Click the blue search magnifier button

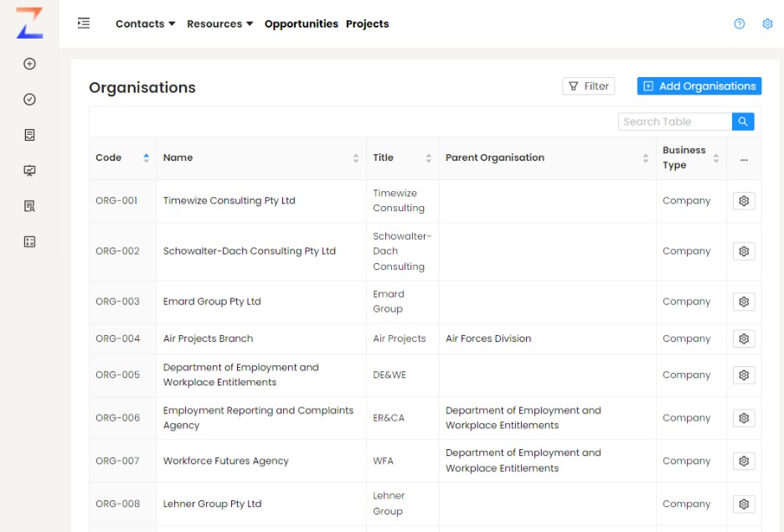743,121
